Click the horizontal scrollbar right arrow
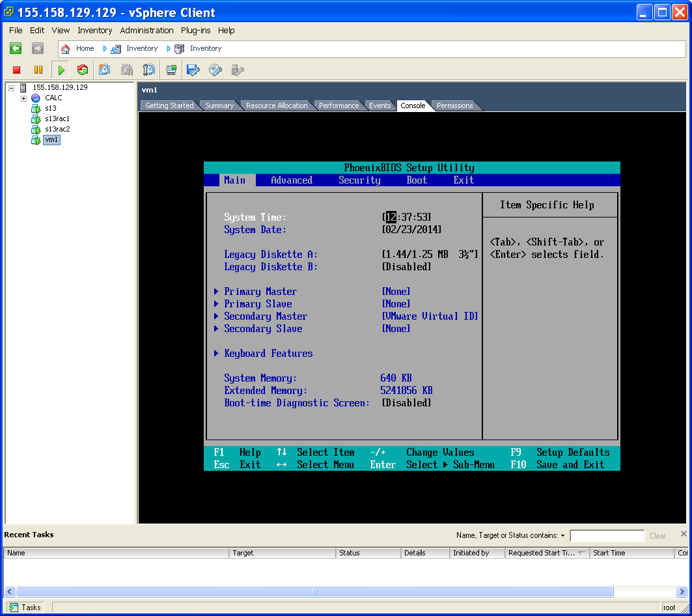 coord(682,592)
